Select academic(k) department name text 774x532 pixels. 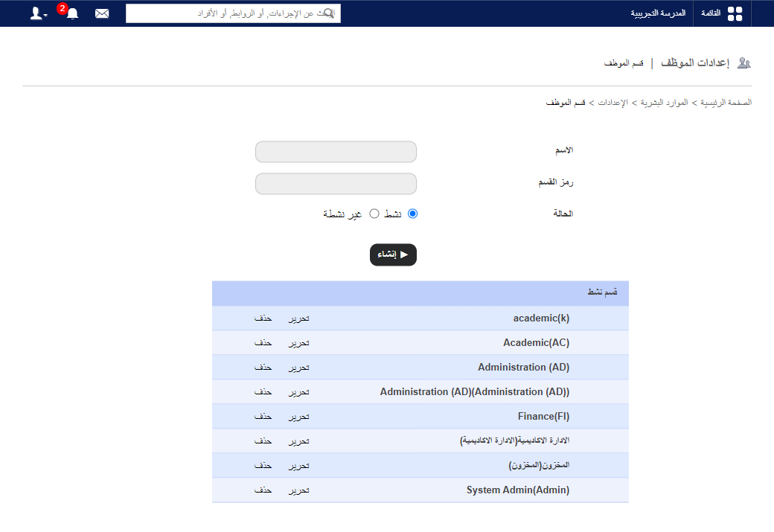point(541,318)
